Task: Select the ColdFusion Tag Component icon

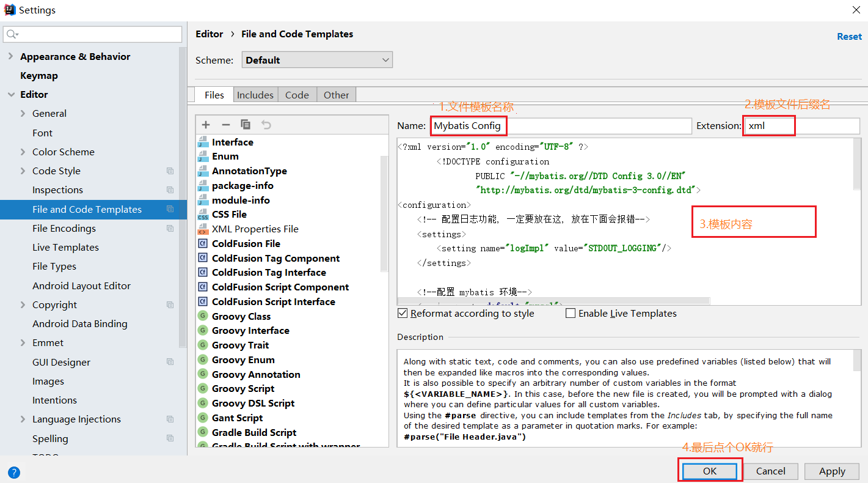Action: 203,258
